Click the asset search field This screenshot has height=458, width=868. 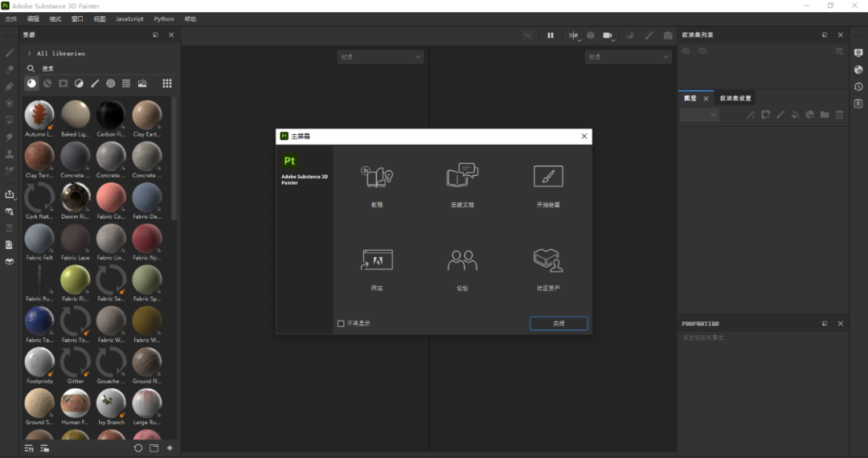(96, 69)
